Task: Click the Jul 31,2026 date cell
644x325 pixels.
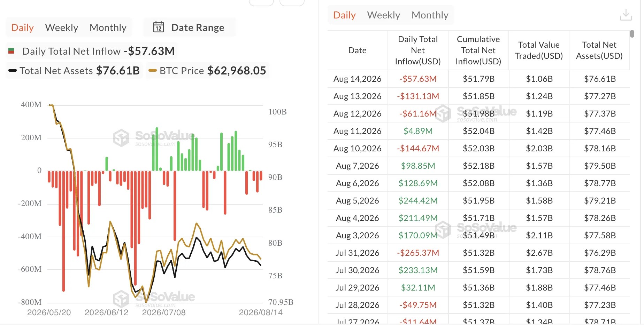Action: coord(358,253)
